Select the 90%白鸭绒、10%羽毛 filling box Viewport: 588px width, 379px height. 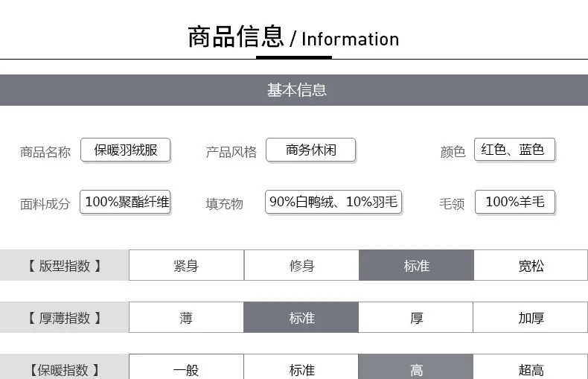click(x=333, y=202)
